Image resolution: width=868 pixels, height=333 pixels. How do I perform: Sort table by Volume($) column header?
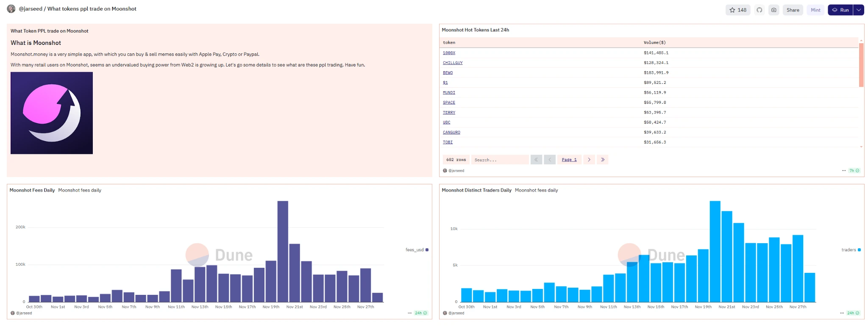click(654, 43)
